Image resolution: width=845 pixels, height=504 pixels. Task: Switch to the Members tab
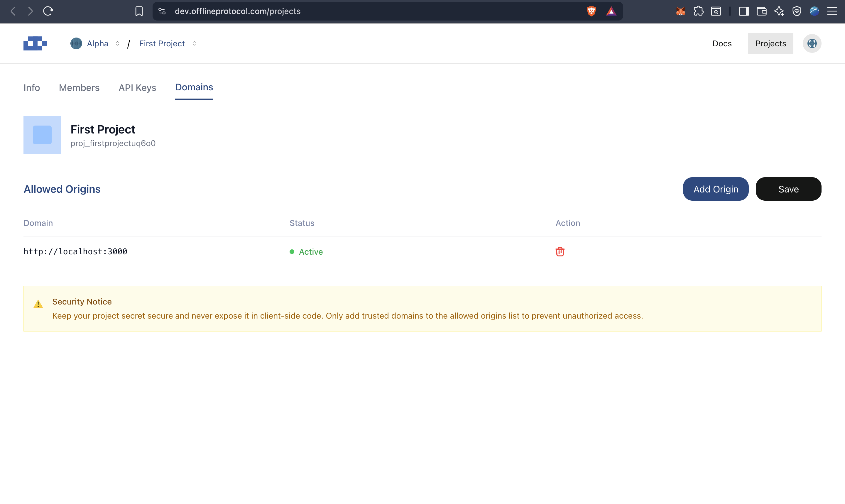tap(79, 88)
